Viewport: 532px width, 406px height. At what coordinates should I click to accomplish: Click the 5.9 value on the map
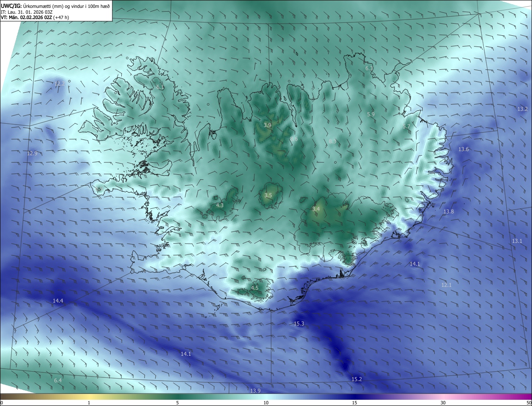coord(371,115)
